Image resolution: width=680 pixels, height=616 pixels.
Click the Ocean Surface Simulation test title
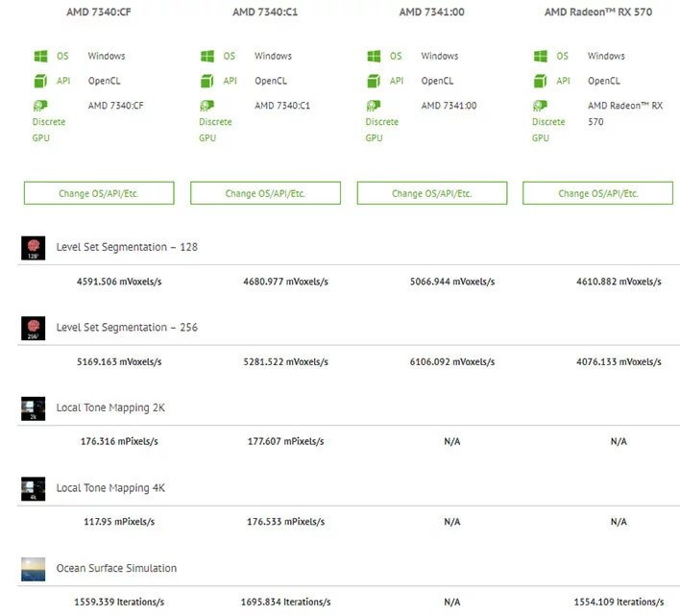point(116,569)
